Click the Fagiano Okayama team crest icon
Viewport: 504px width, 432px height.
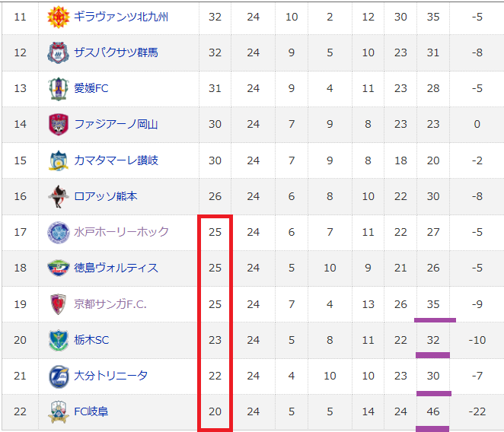(x=58, y=124)
